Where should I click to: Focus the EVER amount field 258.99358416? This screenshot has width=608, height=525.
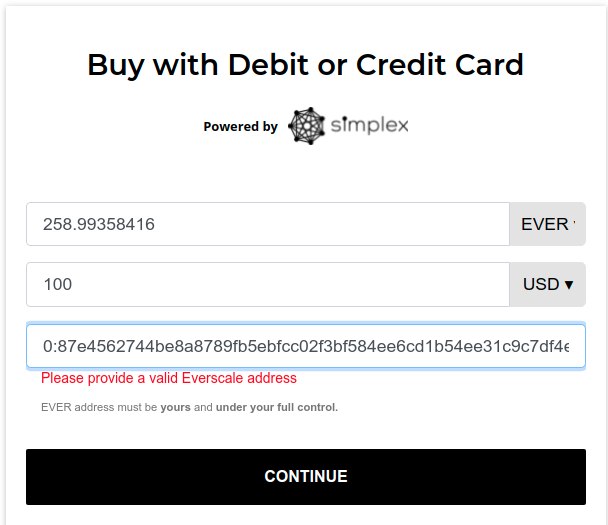coord(268,225)
